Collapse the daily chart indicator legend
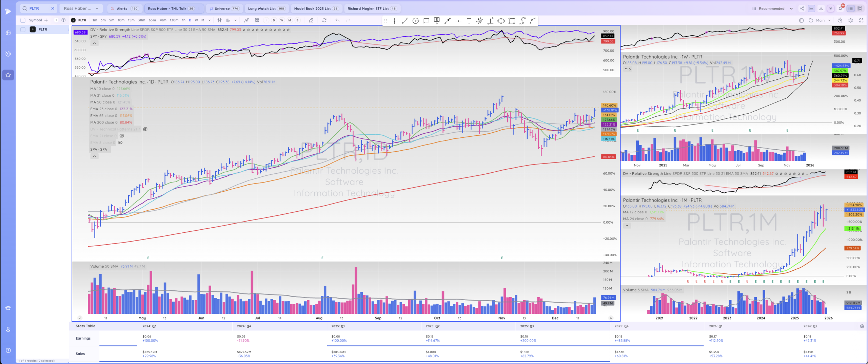 [94, 156]
